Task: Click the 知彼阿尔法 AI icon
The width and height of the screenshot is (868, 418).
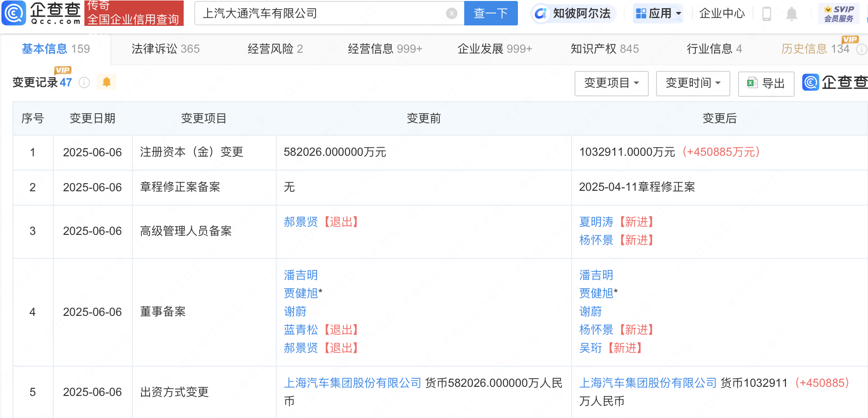Action: 541,13
